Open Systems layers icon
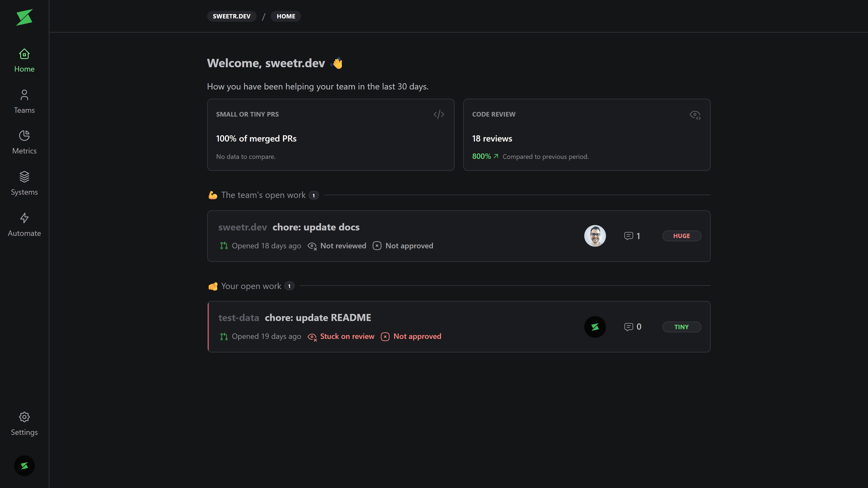 click(x=24, y=177)
